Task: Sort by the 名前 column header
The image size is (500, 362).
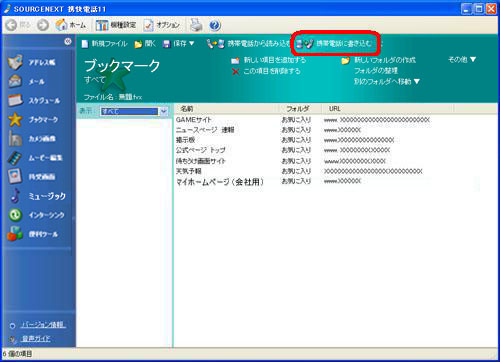Action: click(227, 109)
